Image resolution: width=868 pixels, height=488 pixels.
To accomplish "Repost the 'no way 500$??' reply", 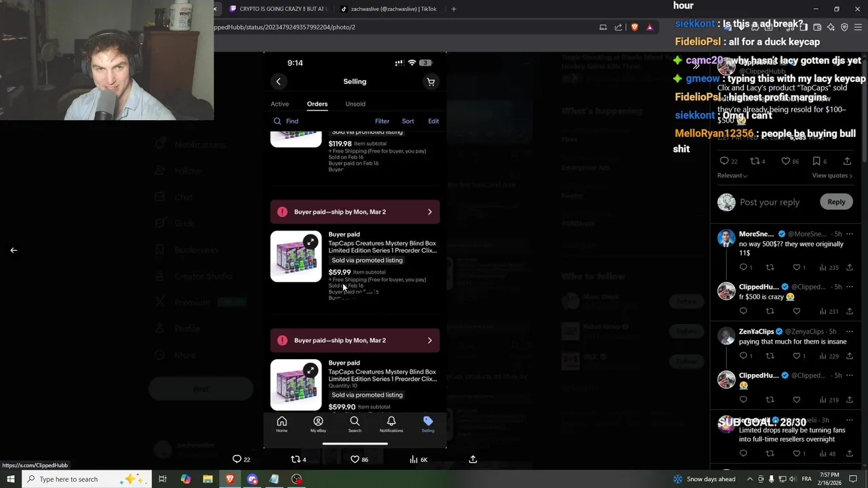I will [x=770, y=267].
